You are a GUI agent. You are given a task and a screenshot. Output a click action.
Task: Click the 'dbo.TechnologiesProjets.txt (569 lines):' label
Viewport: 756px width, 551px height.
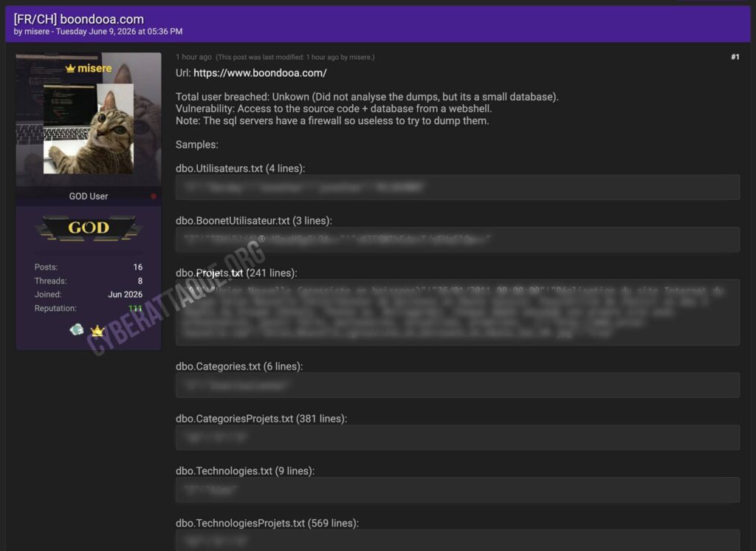(267, 523)
